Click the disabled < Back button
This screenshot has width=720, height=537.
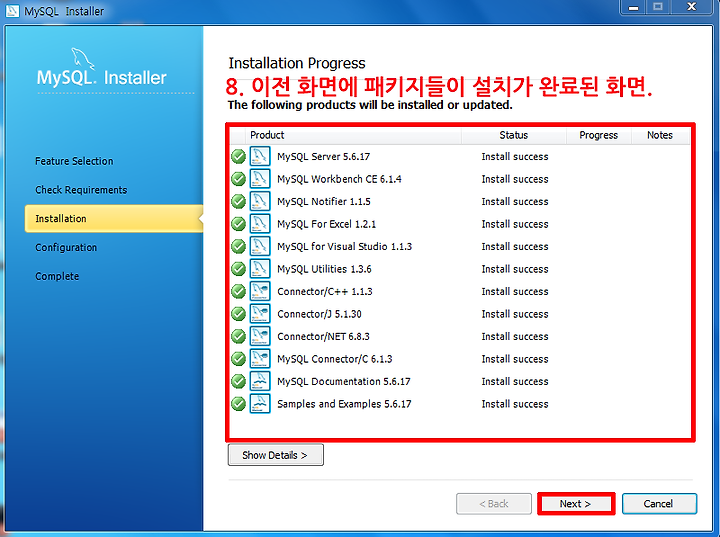click(494, 504)
